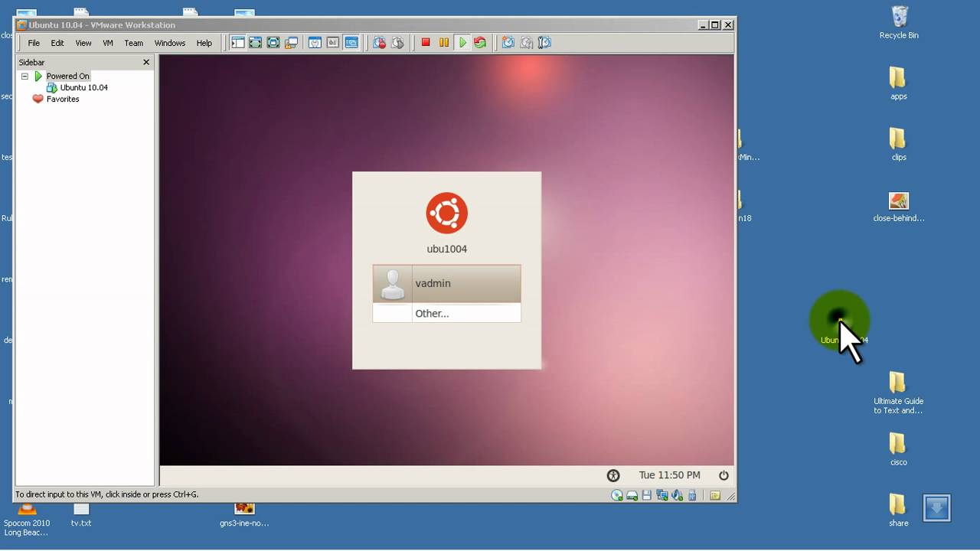Select the tv.txt file on desktop
The height and width of the screenshot is (551, 980).
(x=81, y=516)
